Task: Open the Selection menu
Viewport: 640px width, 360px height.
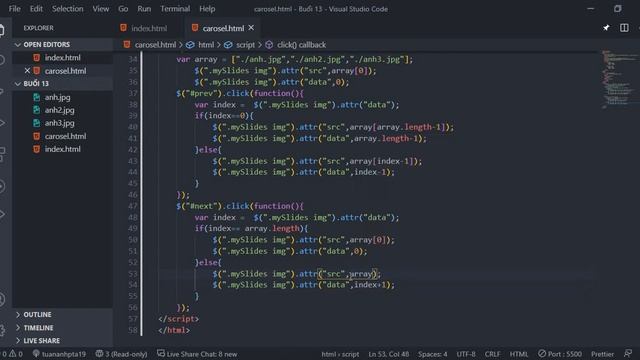Action: click(x=67, y=9)
